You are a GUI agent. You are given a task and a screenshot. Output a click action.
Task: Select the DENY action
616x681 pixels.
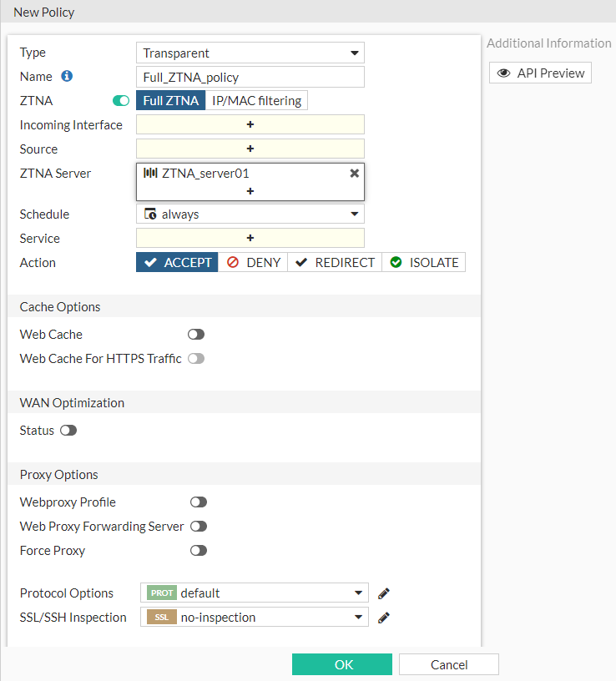coord(253,262)
